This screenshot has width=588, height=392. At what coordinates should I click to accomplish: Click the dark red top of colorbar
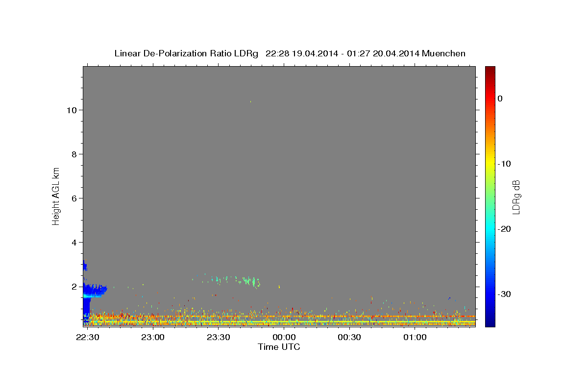tap(490, 69)
